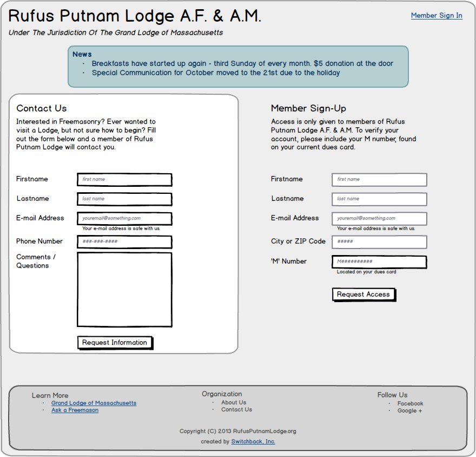
Task: Click the Request Access button
Action: pos(363,295)
